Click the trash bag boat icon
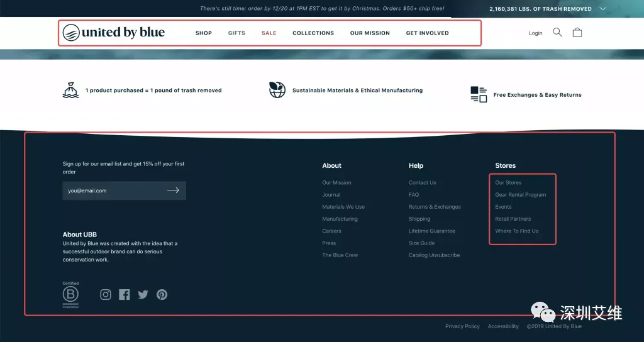 coord(70,90)
